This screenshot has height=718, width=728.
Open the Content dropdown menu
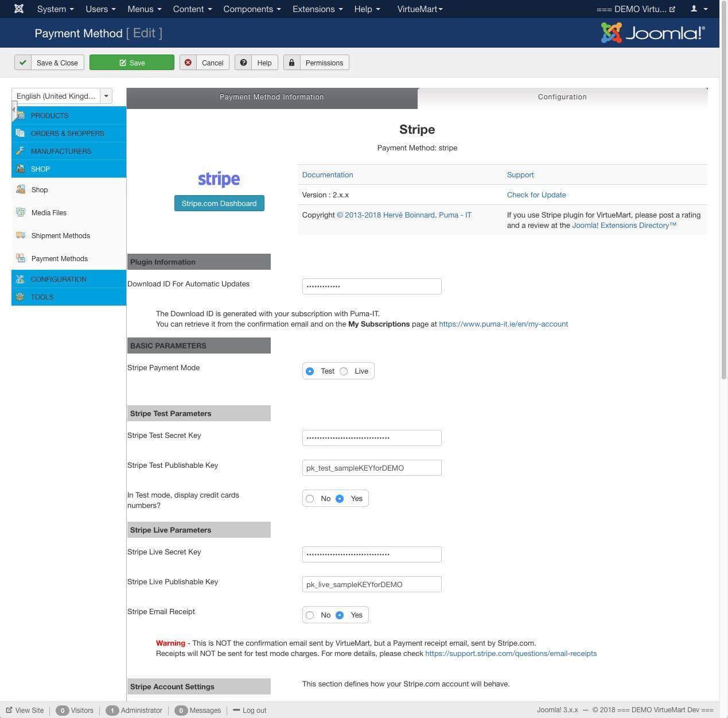[192, 9]
